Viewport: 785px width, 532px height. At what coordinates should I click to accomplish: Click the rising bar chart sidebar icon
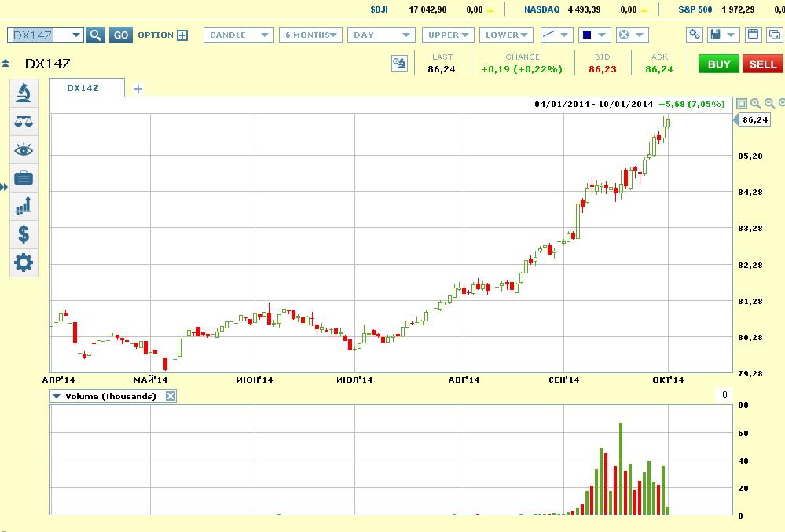pyautogui.click(x=24, y=206)
